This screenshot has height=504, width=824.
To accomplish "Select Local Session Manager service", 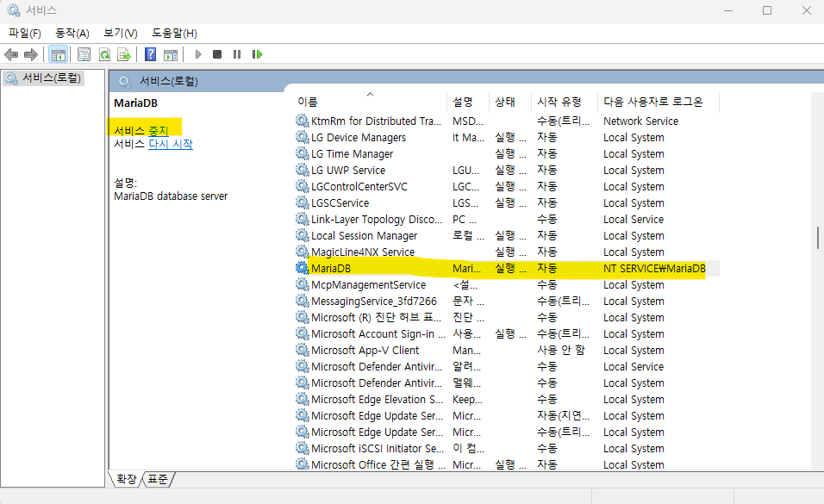I will tap(365, 235).
